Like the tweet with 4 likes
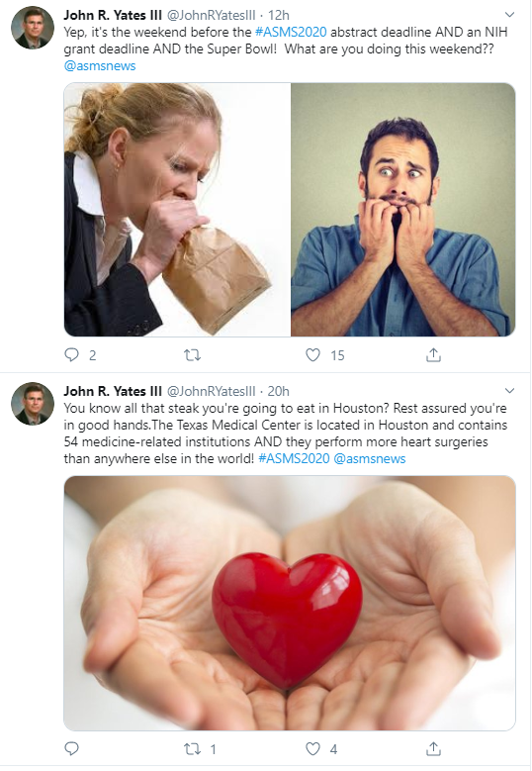This screenshot has height=771, width=532. (x=312, y=749)
